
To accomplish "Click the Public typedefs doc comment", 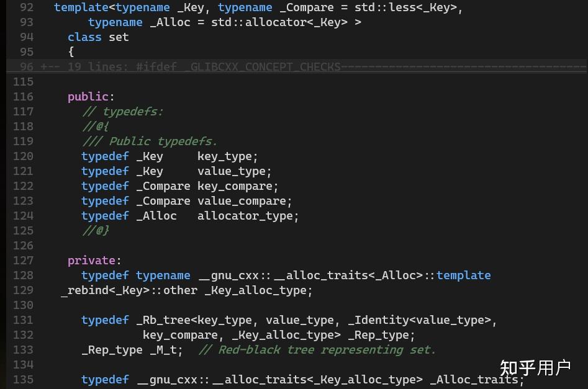I will tap(149, 141).
